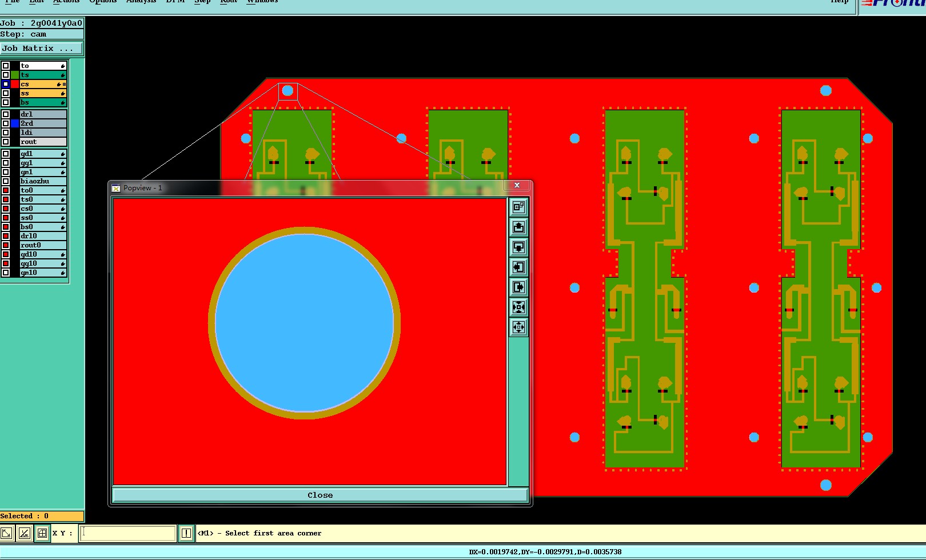Click the hand icon on the 'gg10' layer row
926x560 pixels.
[x=63, y=263]
